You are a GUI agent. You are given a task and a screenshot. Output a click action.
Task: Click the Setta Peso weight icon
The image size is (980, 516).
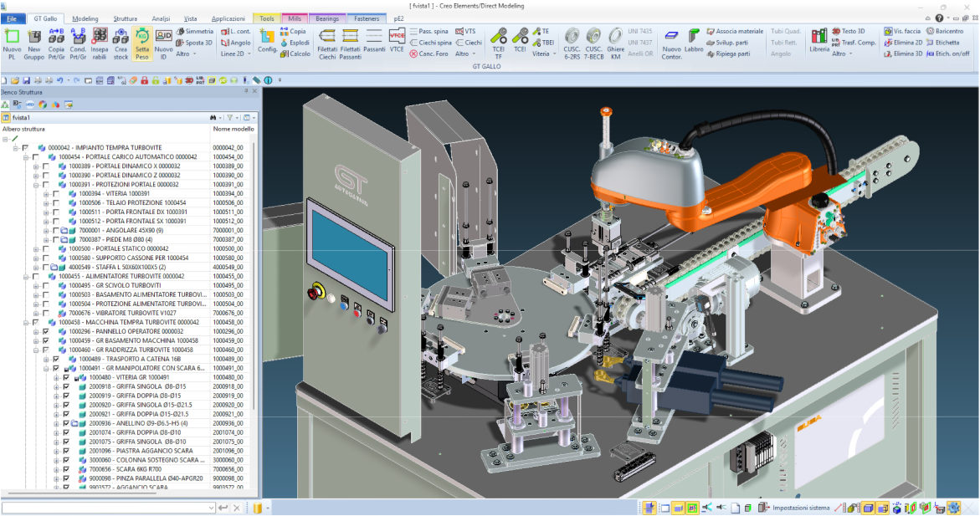point(142,36)
